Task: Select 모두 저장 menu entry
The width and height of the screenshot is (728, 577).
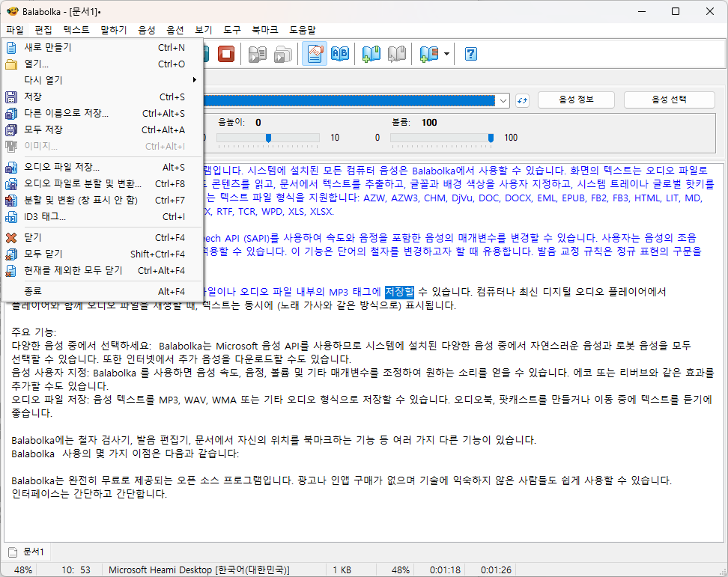Action: point(102,130)
